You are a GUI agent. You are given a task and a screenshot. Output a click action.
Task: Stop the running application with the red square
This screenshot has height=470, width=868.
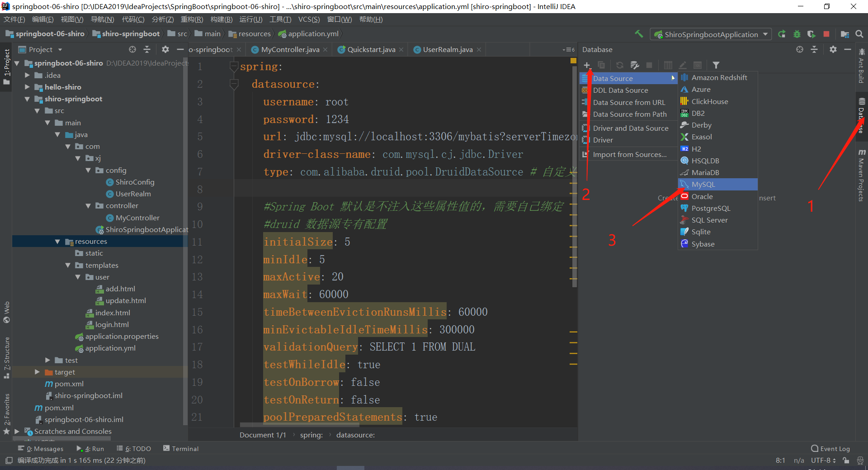[x=826, y=34]
